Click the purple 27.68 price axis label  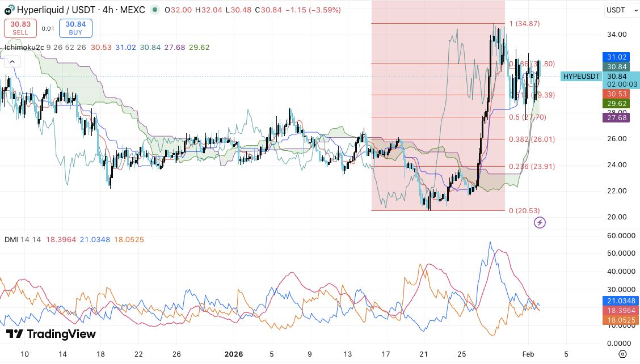tap(616, 118)
